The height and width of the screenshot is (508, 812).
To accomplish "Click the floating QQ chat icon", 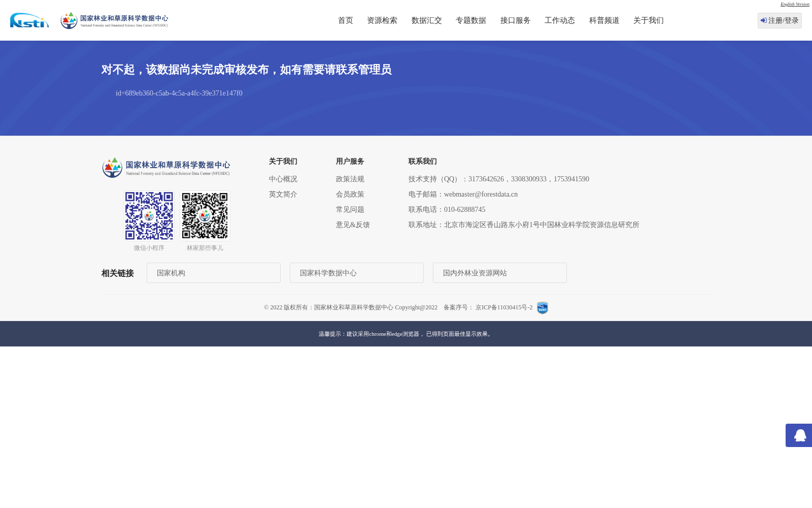I will tap(800, 435).
